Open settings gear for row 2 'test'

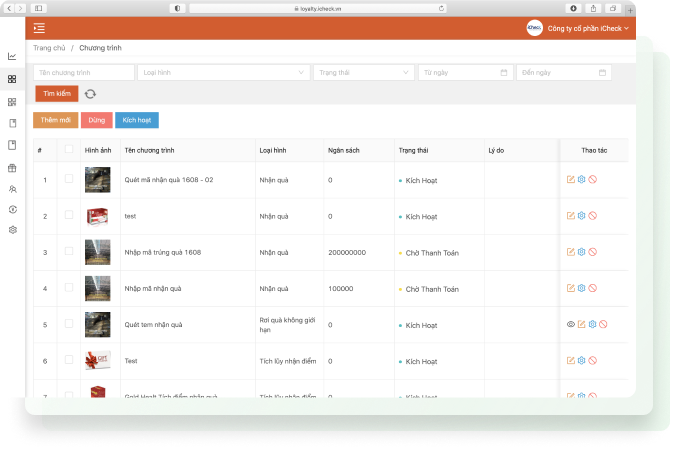click(581, 216)
